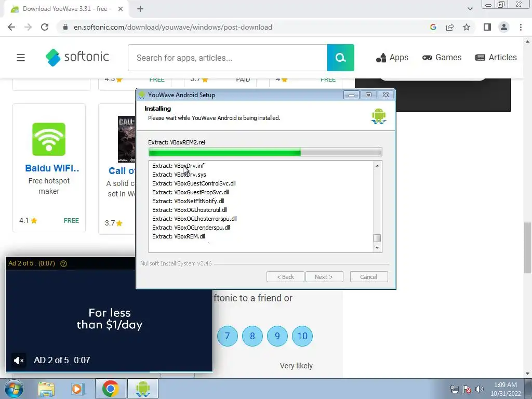Image resolution: width=532 pixels, height=399 pixels.
Task: Open a new Chrome tab
Action: (x=140, y=9)
